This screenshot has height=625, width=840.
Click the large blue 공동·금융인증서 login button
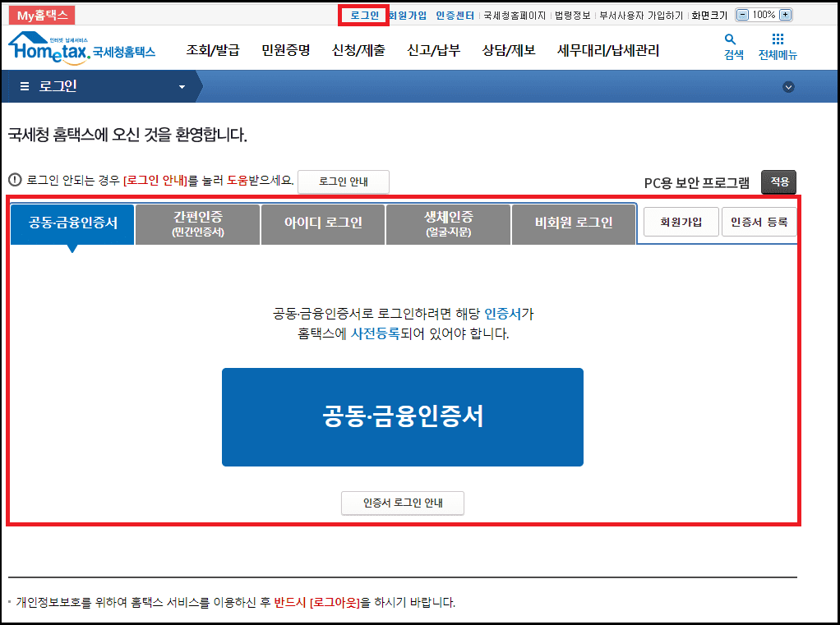click(x=402, y=416)
